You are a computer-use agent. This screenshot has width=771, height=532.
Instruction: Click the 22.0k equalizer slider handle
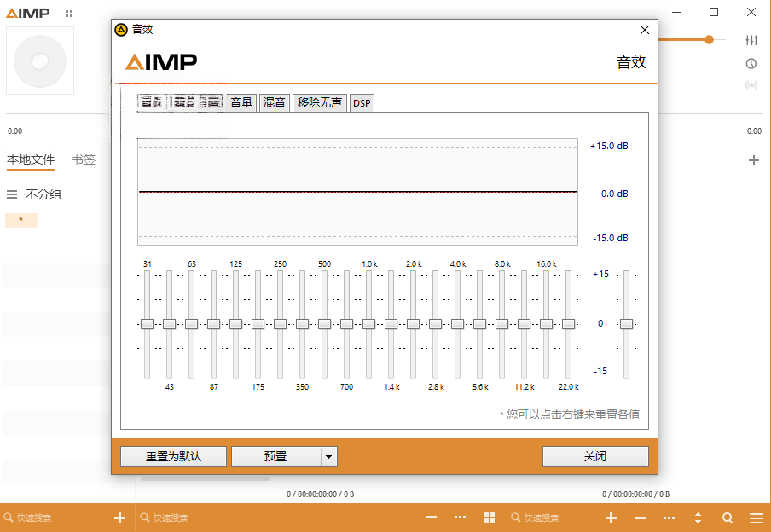tap(568, 323)
